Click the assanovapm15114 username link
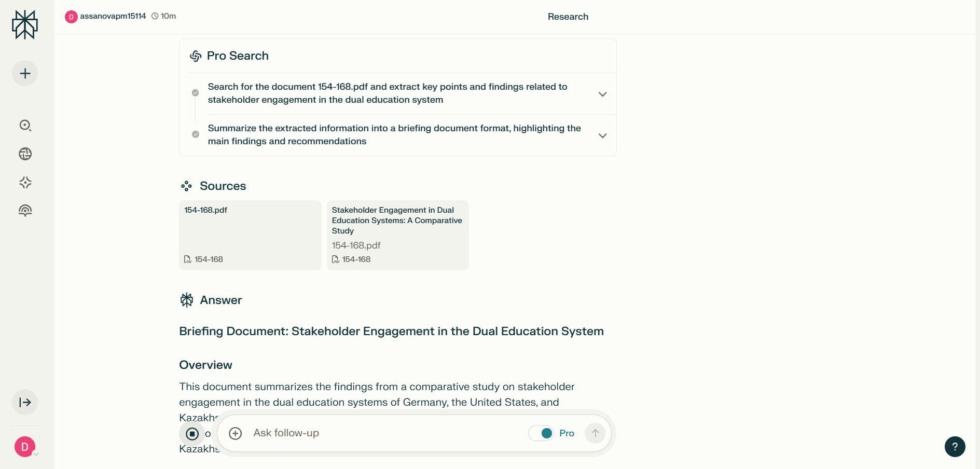This screenshot has width=980, height=469. tap(113, 16)
